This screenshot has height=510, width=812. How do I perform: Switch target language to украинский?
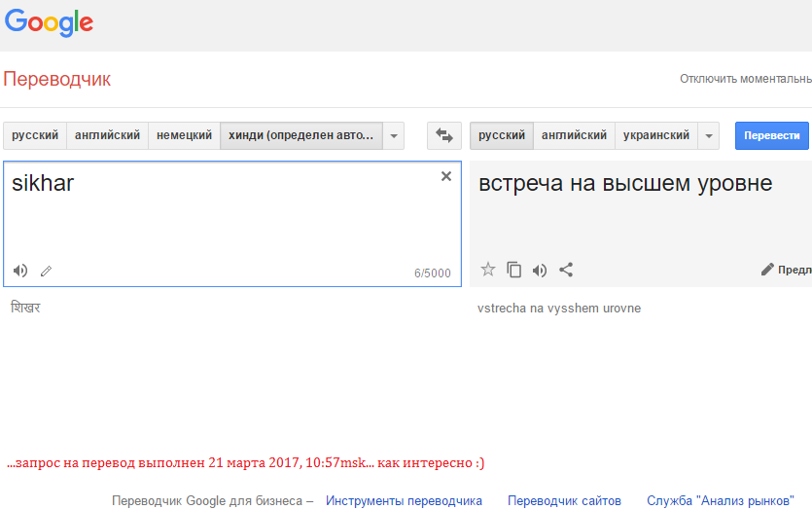(656, 135)
